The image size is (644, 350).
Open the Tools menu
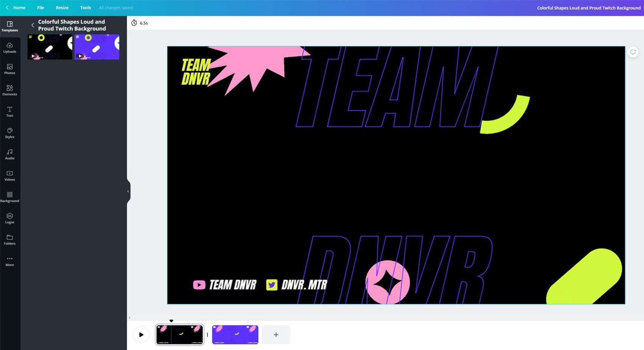85,8
